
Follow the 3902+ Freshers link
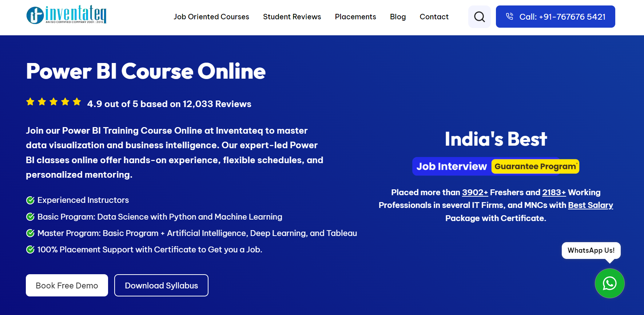pyautogui.click(x=475, y=192)
